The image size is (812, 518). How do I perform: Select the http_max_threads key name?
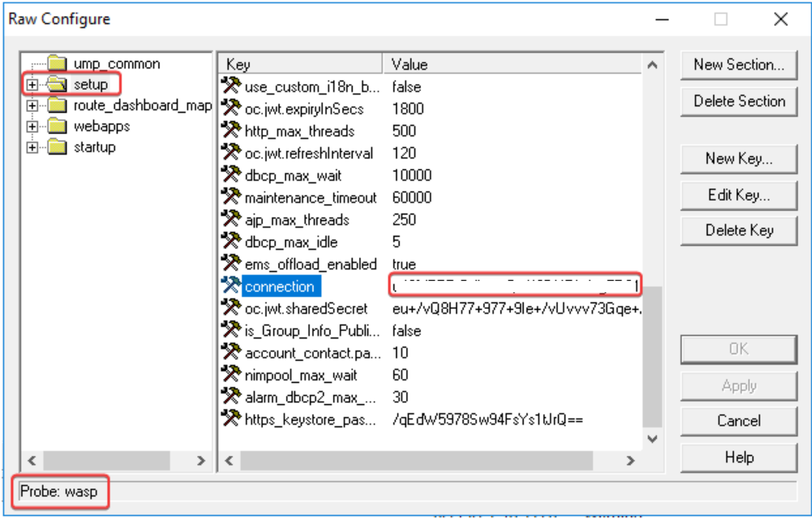click(300, 131)
